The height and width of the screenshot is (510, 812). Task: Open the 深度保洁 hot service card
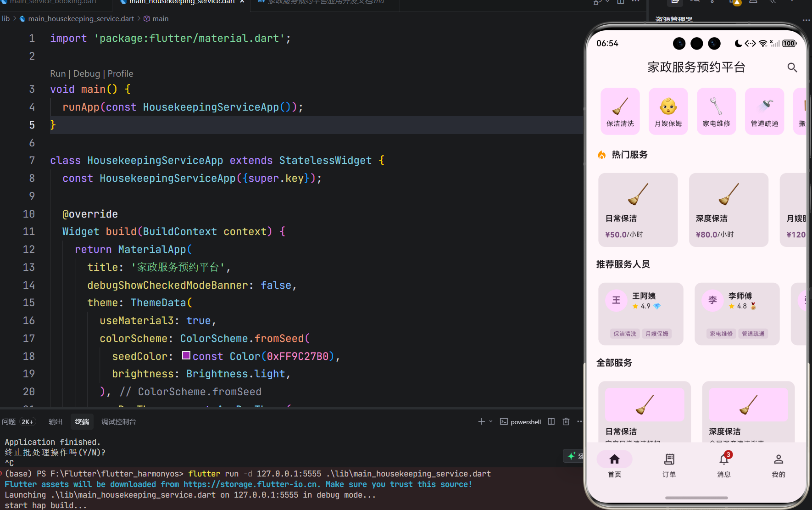point(729,210)
